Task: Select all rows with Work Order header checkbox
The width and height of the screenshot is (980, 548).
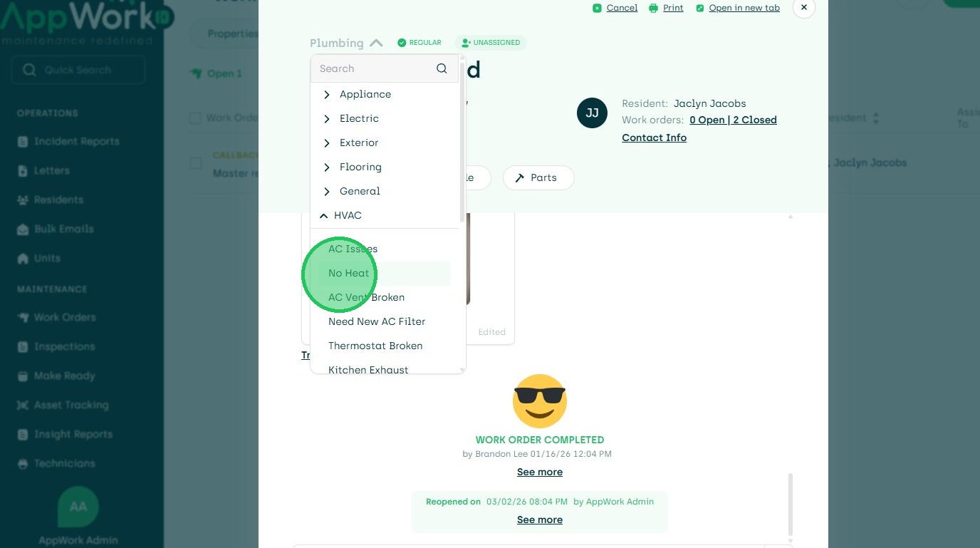Action: 195,118
